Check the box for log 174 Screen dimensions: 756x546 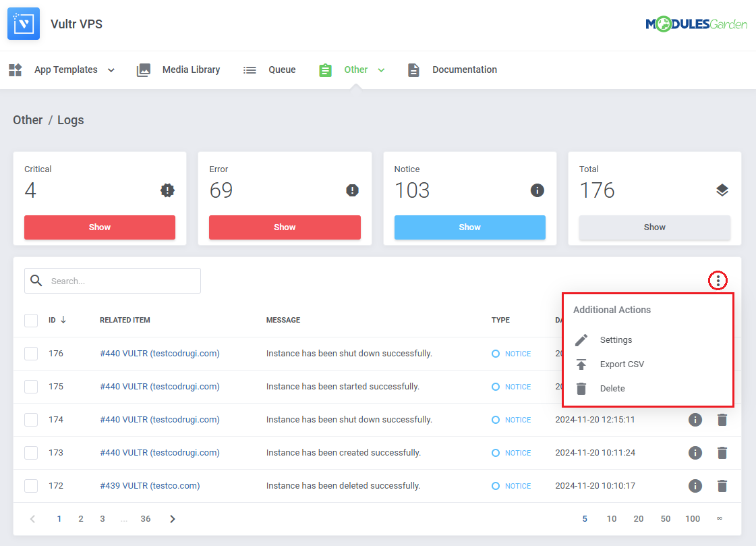[31, 420]
